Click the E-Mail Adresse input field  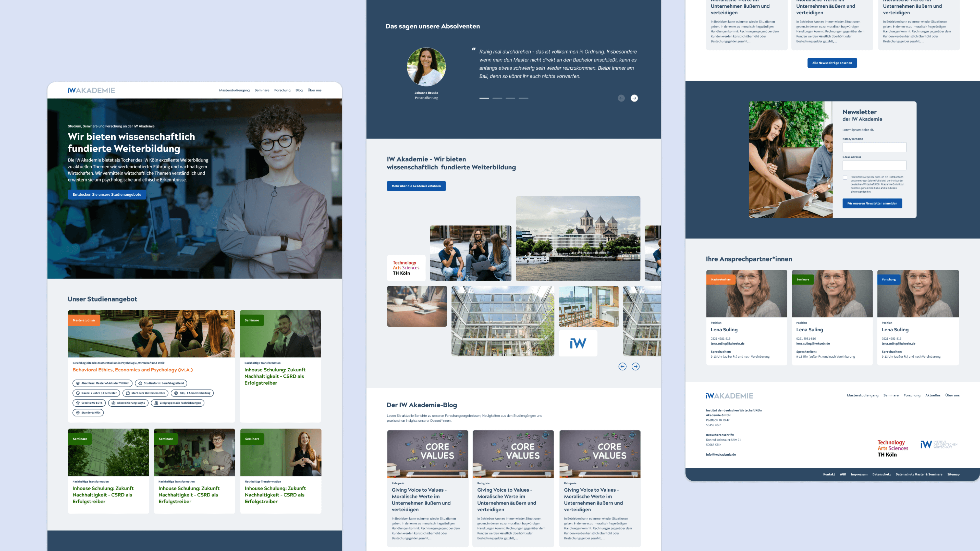click(874, 165)
